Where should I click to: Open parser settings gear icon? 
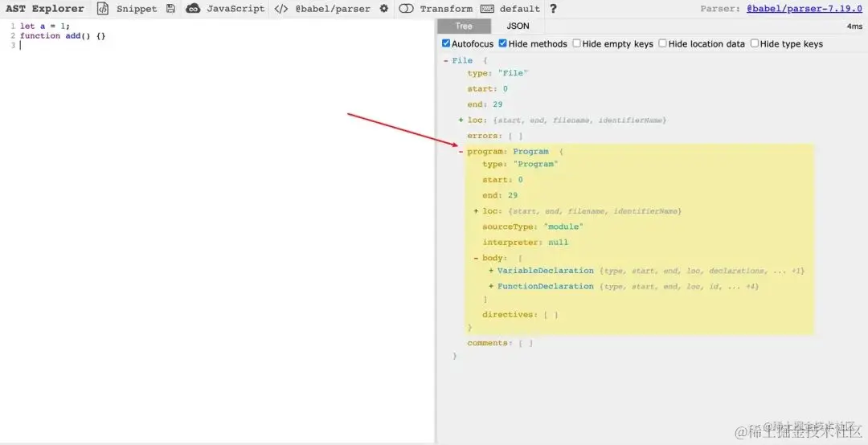tap(383, 9)
